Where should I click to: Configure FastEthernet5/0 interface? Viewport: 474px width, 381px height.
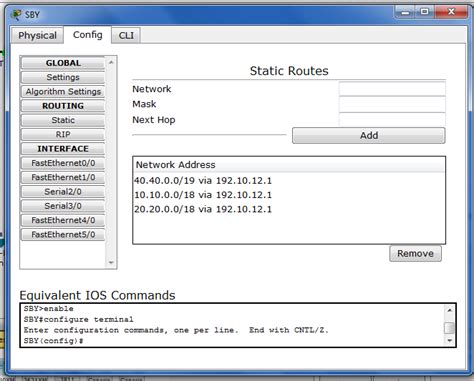[63, 235]
